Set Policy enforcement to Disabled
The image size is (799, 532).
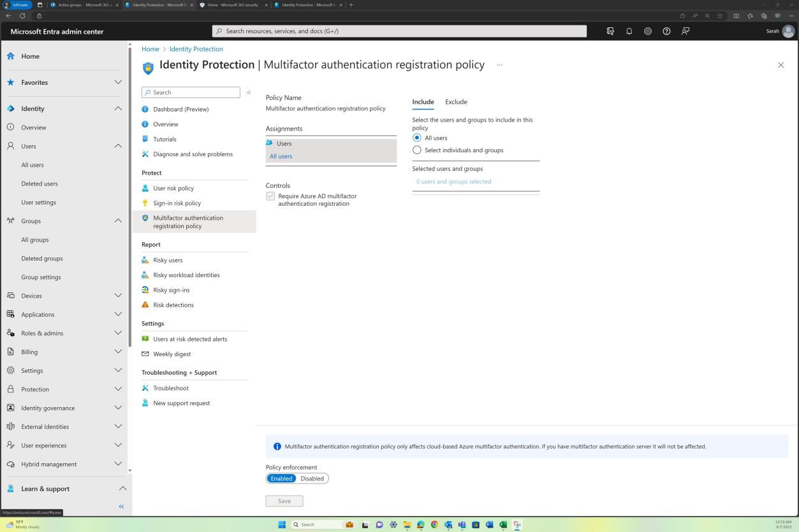pyautogui.click(x=312, y=478)
